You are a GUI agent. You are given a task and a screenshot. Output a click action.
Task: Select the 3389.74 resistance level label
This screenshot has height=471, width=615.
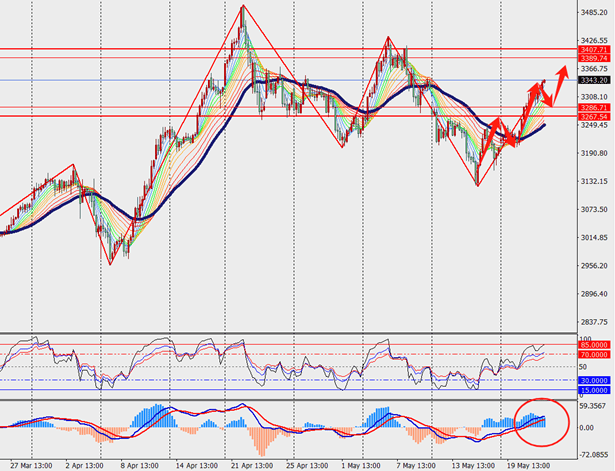pos(593,59)
